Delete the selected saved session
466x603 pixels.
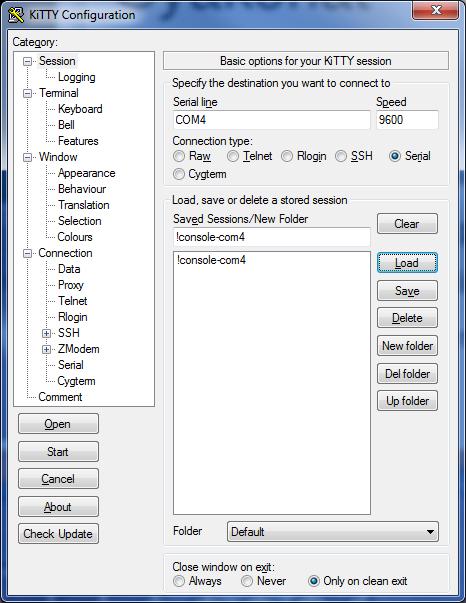407,318
